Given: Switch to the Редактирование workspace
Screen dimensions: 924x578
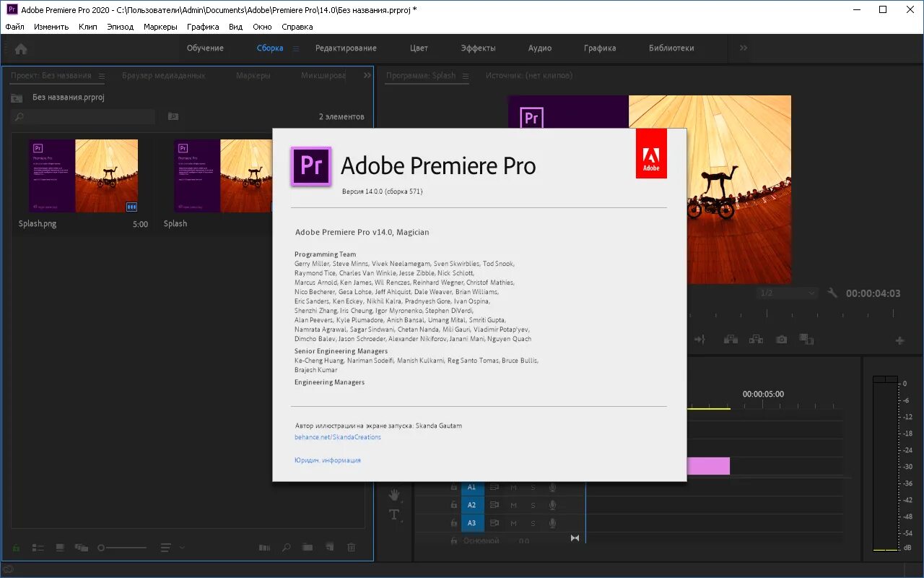Looking at the screenshot, I should (x=346, y=48).
